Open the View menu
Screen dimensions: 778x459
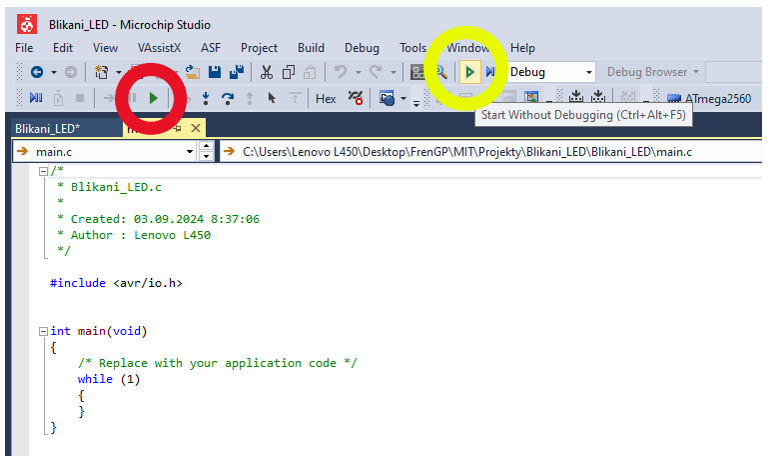(105, 48)
